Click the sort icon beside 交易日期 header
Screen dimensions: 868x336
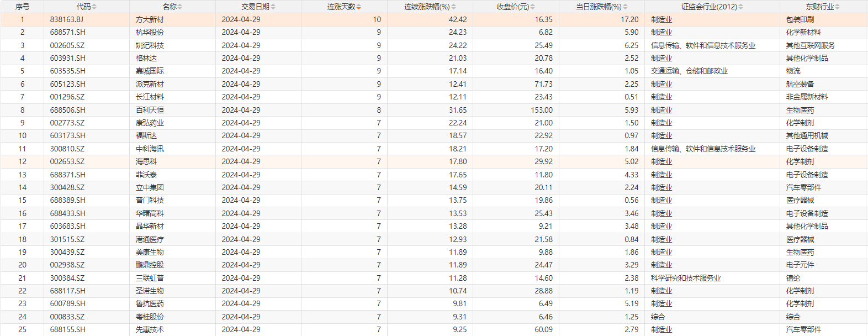(273, 7)
